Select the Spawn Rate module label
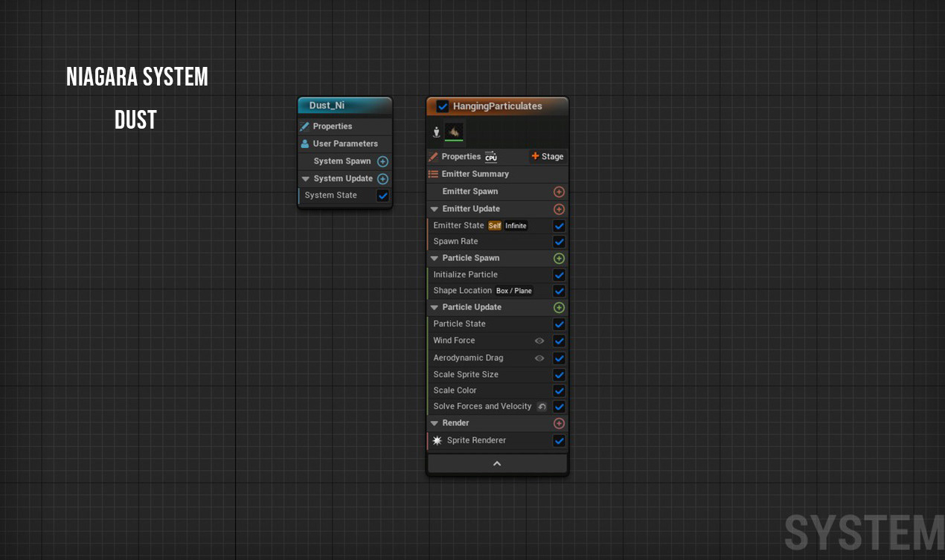Screen dimensions: 945x560 [x=455, y=242]
